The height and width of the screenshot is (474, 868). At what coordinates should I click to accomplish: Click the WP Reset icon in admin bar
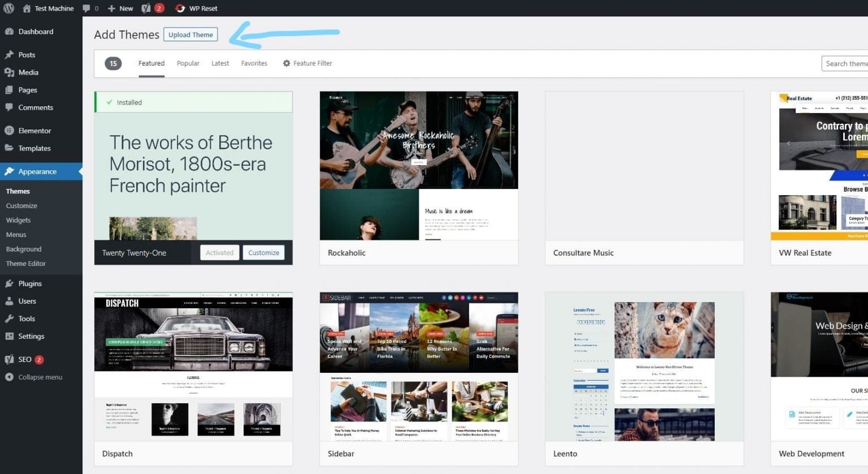pos(180,8)
